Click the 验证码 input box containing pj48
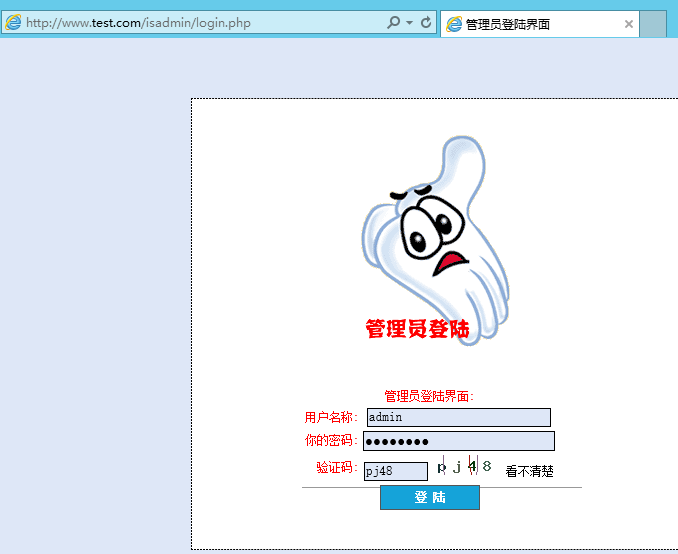This screenshot has height=554, width=678. coord(395,471)
